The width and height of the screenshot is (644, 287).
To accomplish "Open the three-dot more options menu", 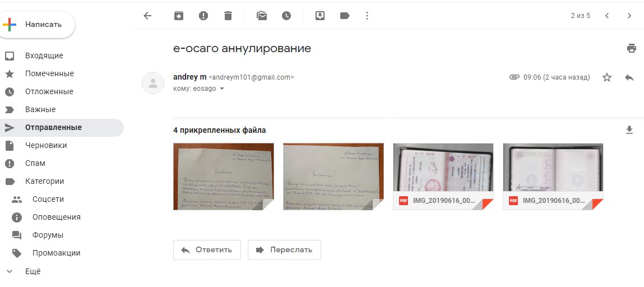I will point(367,16).
